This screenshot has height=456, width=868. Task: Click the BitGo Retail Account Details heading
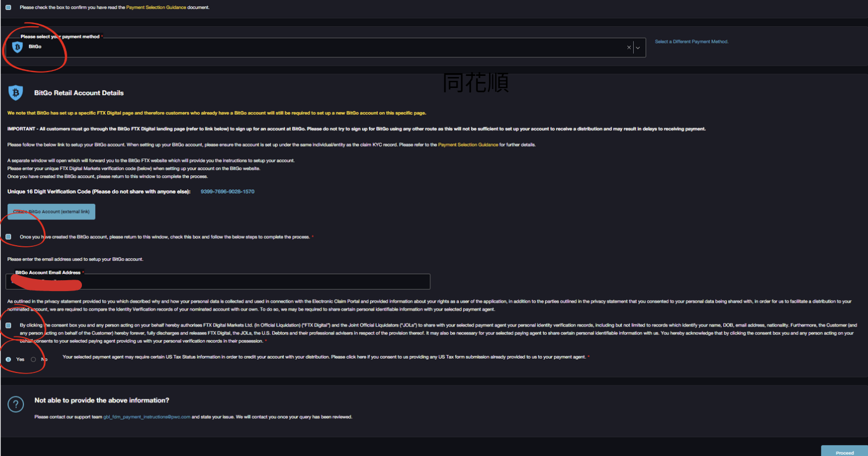click(79, 93)
